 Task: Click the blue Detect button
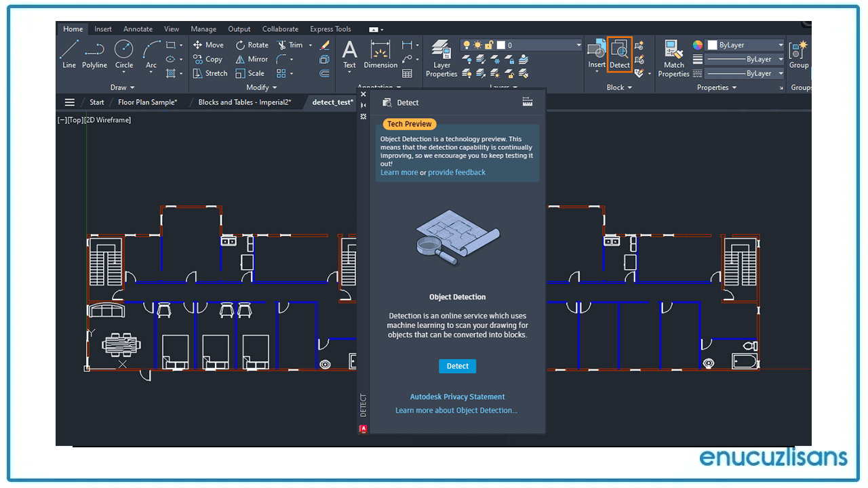click(x=457, y=366)
